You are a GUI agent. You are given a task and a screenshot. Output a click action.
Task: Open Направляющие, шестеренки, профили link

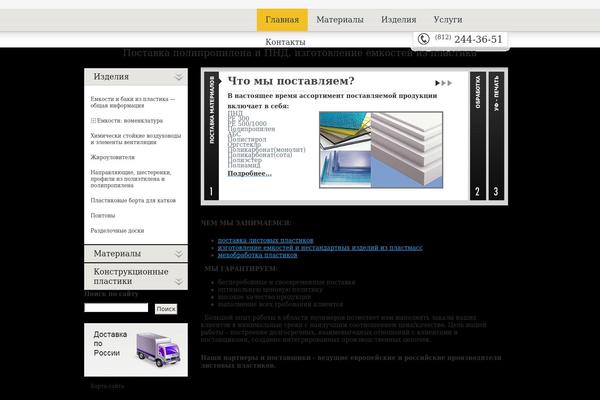pos(130,179)
